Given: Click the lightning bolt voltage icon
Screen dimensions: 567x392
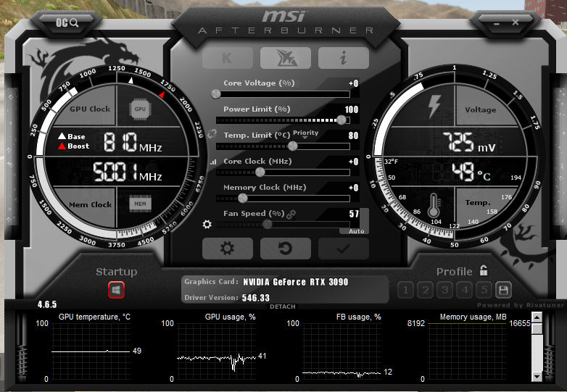Looking at the screenshot, I should point(434,107).
